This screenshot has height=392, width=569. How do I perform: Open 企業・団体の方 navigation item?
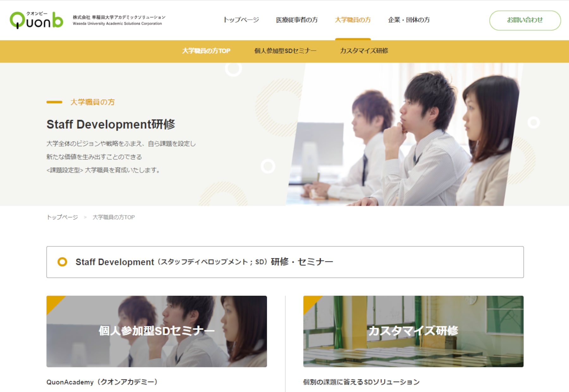click(x=409, y=20)
